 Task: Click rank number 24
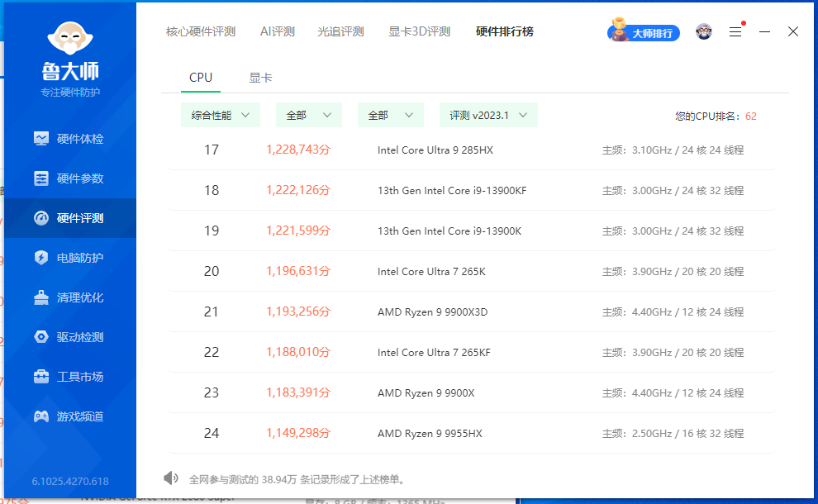(x=212, y=433)
